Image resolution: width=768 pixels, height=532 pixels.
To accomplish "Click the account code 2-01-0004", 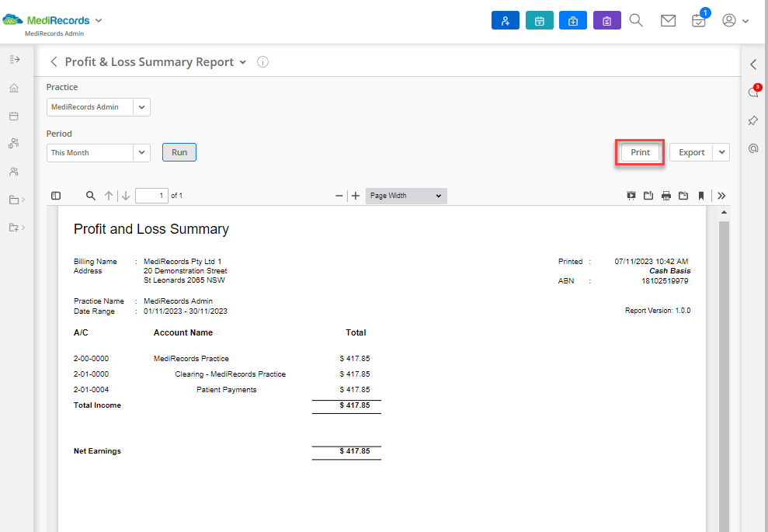I will click(91, 390).
